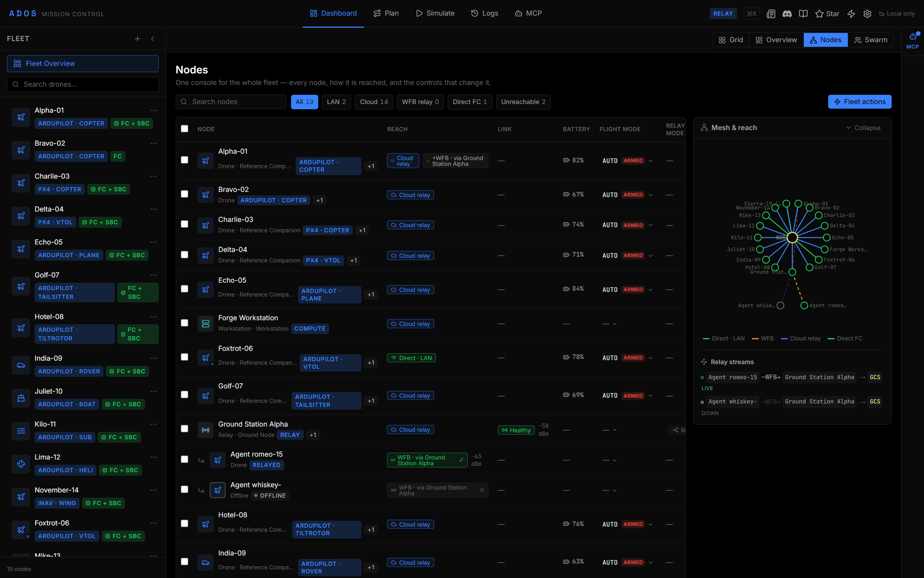The image size is (924, 578).
Task: Click Forge Workstation node icon in table
Action: pos(205,324)
